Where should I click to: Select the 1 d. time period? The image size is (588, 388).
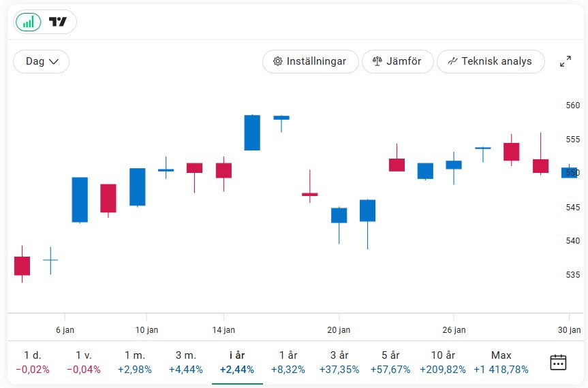click(x=32, y=362)
